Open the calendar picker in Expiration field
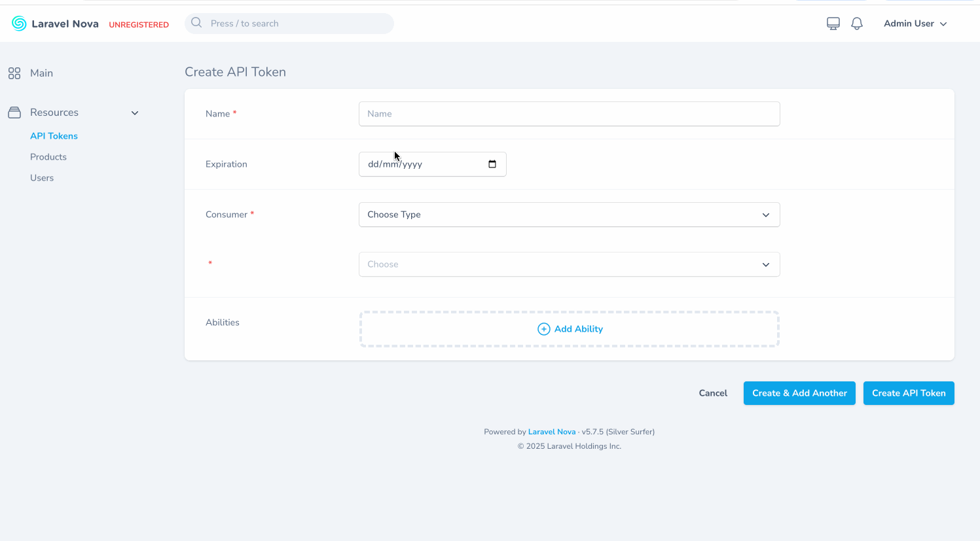The width and height of the screenshot is (980, 541). click(492, 164)
